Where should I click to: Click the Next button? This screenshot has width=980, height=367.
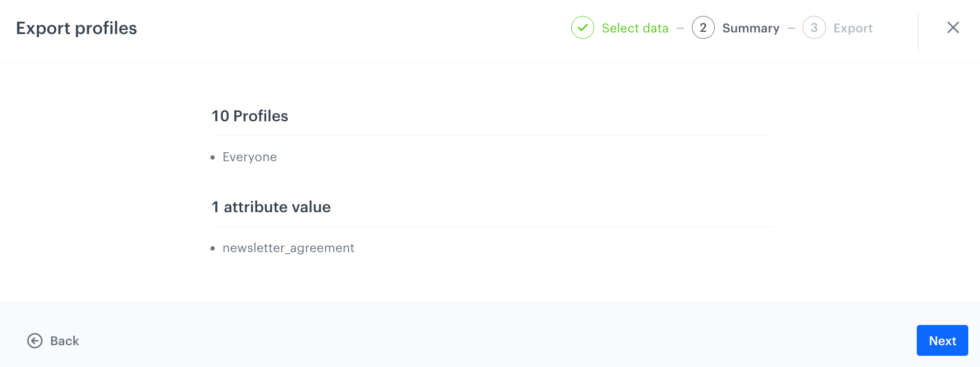942,340
